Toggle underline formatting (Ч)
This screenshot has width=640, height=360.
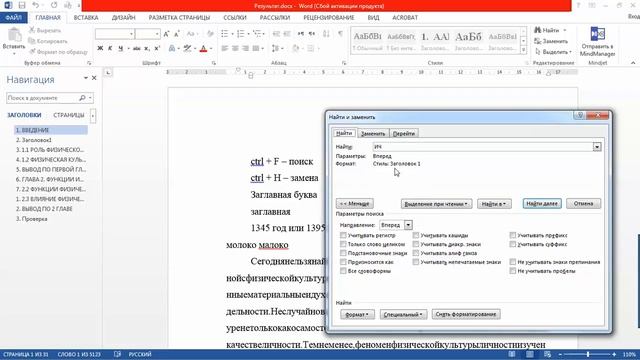pyautogui.click(x=120, y=49)
